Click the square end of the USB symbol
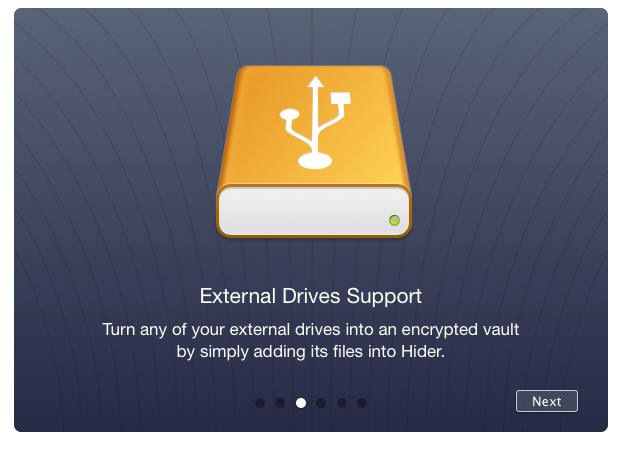This screenshot has width=622, height=452. [341, 98]
